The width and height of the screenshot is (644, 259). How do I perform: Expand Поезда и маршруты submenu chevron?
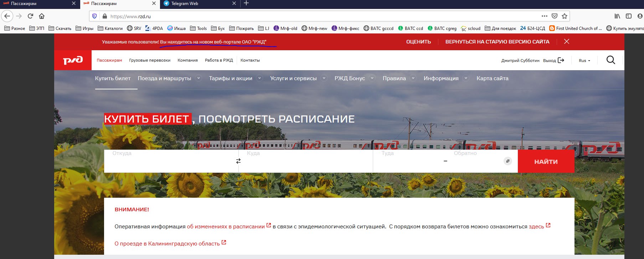click(199, 78)
